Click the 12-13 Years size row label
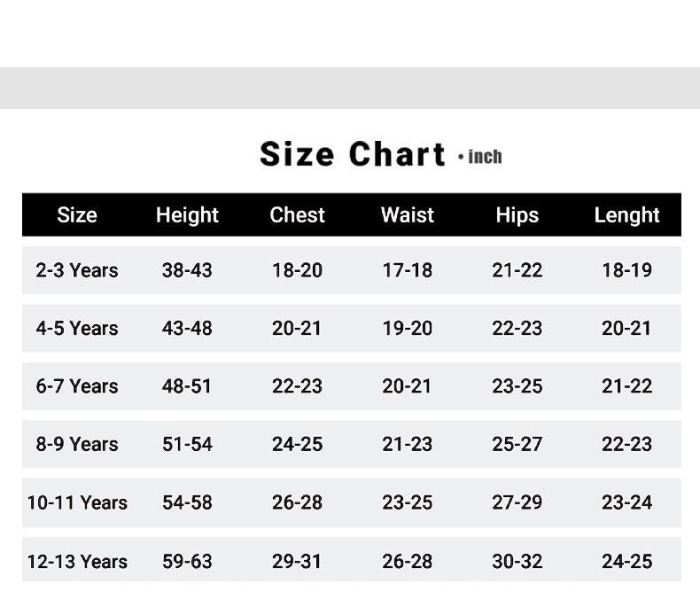This screenshot has width=700, height=599. tap(77, 561)
